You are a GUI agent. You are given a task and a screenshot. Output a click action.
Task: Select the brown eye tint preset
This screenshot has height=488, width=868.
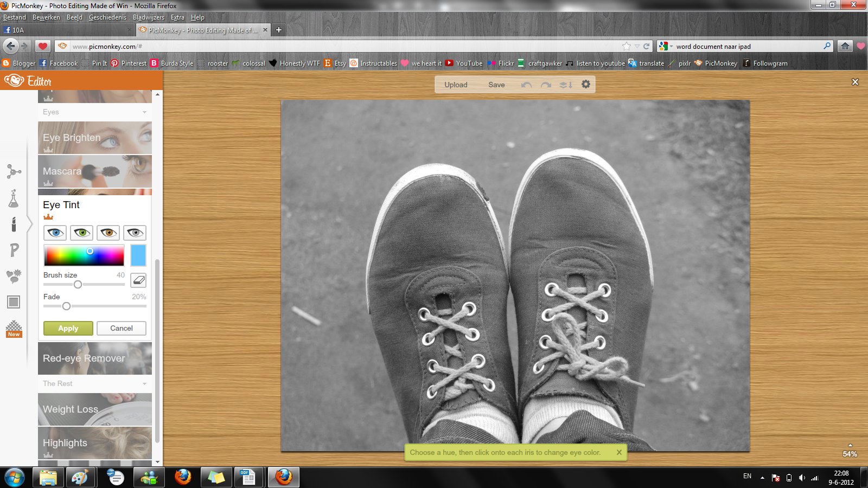coord(108,233)
